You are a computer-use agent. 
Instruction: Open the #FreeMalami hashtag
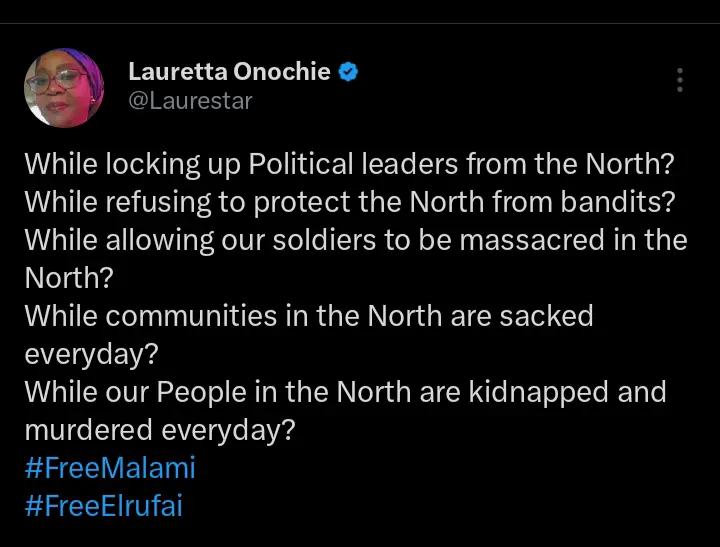[110, 468]
